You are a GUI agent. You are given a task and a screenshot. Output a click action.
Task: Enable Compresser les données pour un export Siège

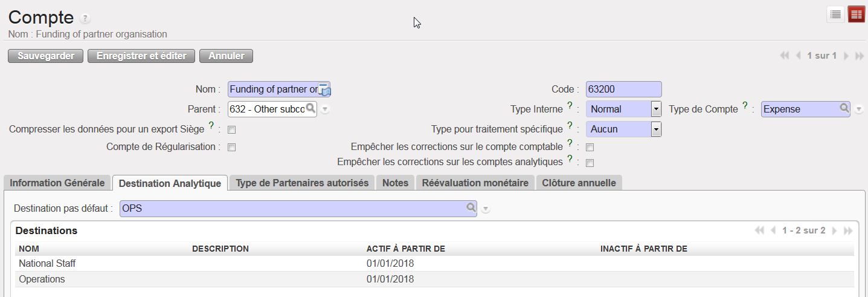click(232, 129)
